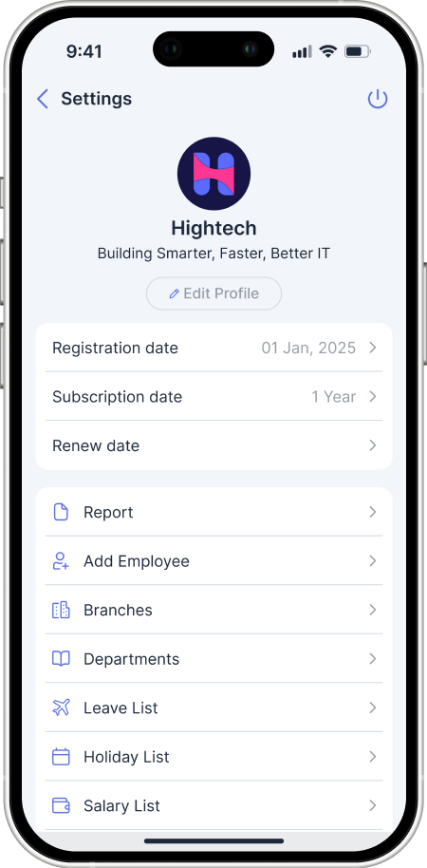Click the Leave List airplane icon
The width and height of the screenshot is (427, 868).
click(x=61, y=708)
